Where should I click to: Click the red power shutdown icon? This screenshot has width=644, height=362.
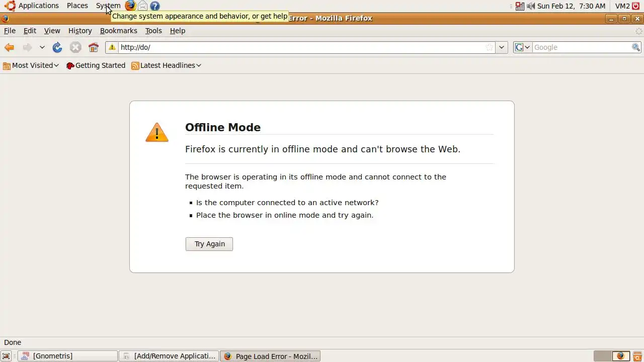[636, 6]
